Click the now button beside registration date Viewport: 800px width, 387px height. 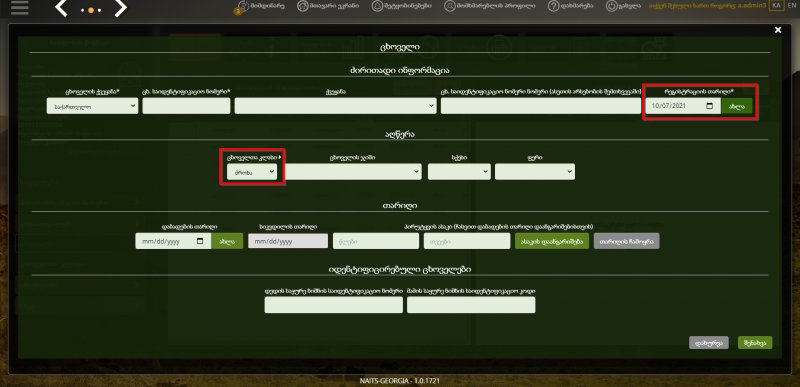(737, 106)
